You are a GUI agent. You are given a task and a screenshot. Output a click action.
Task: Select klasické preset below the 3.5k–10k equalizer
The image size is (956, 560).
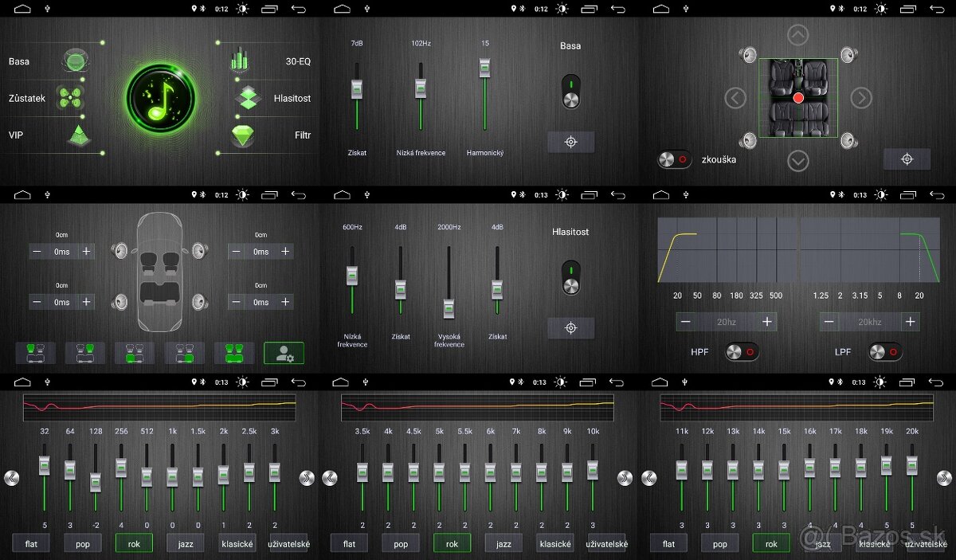555,544
